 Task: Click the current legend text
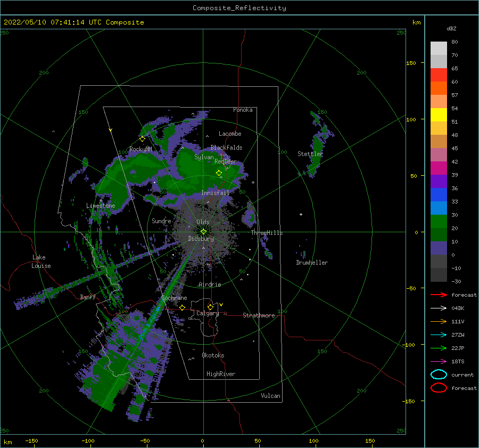[463, 375]
